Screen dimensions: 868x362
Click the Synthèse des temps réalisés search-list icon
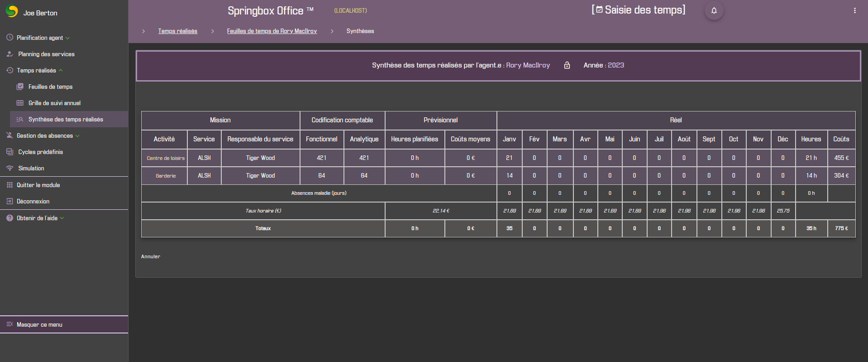coord(20,119)
